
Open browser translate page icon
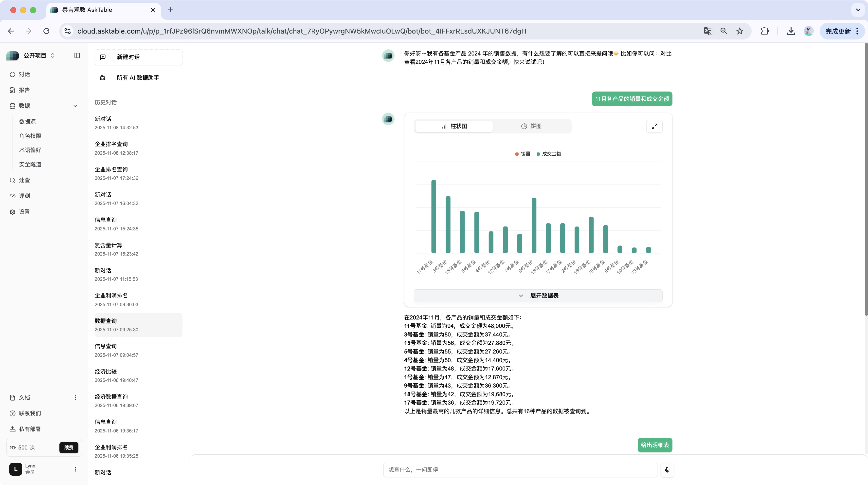tap(708, 31)
